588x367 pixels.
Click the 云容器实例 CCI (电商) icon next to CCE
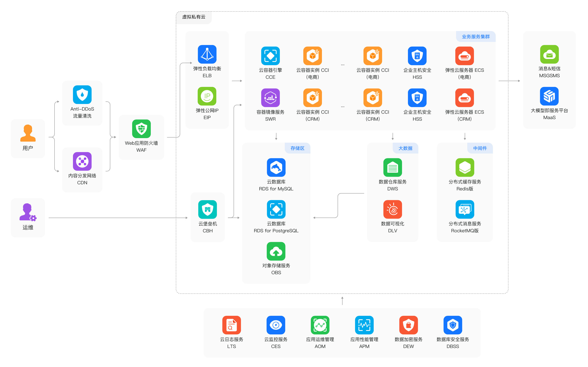click(x=312, y=56)
